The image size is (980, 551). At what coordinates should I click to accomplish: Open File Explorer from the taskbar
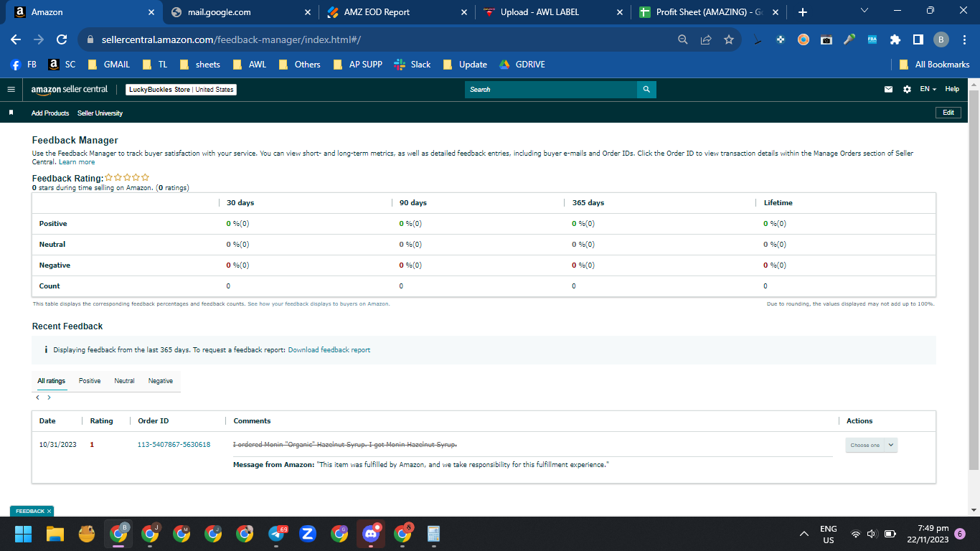(x=55, y=534)
